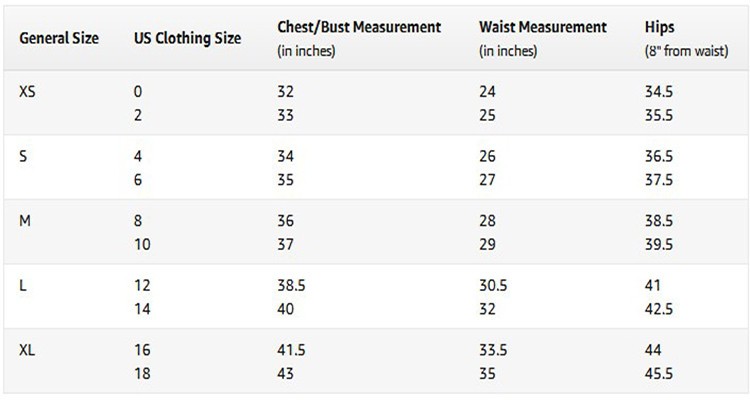
Task: Click the XS size label
Action: 27,91
